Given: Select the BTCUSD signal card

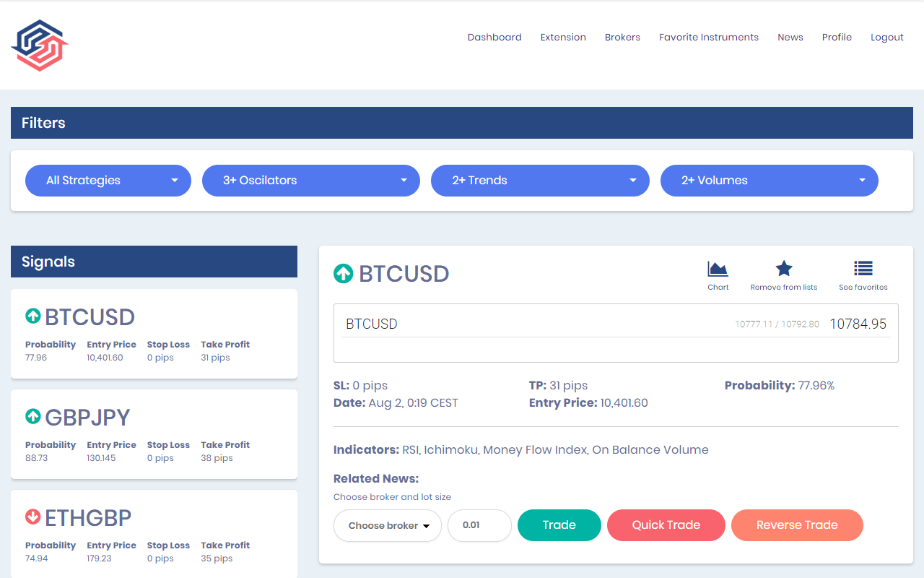Looking at the screenshot, I should coord(154,334).
